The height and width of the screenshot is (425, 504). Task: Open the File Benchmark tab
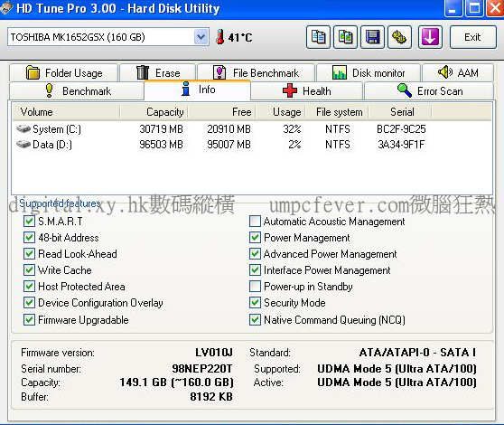(x=256, y=72)
